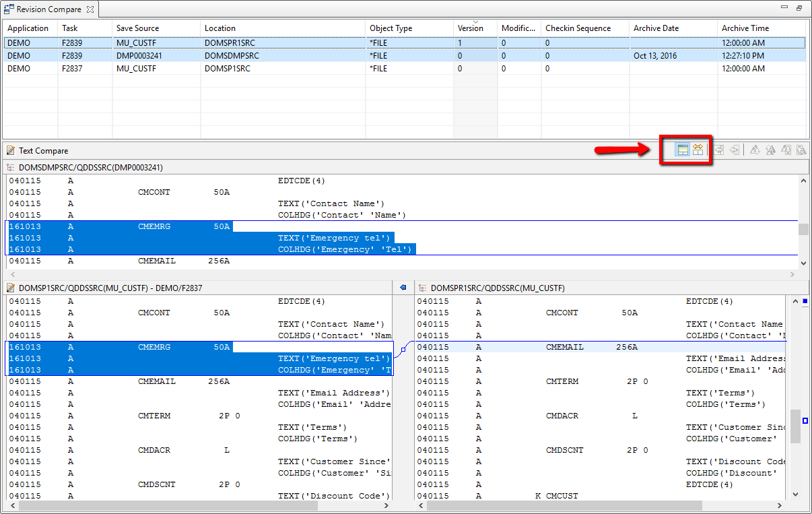Click blue copy-left arrow between panes
The width and height of the screenshot is (812, 514).
[403, 288]
